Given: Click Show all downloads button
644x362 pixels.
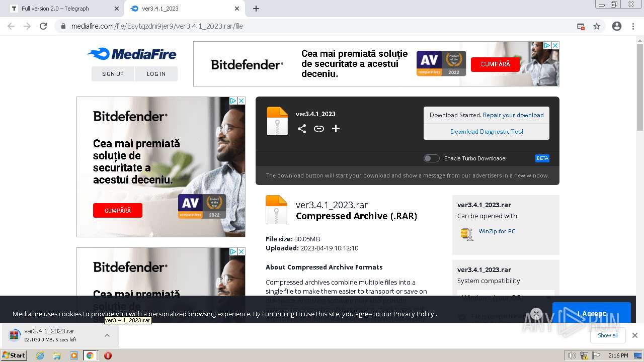Looking at the screenshot, I should [x=608, y=335].
